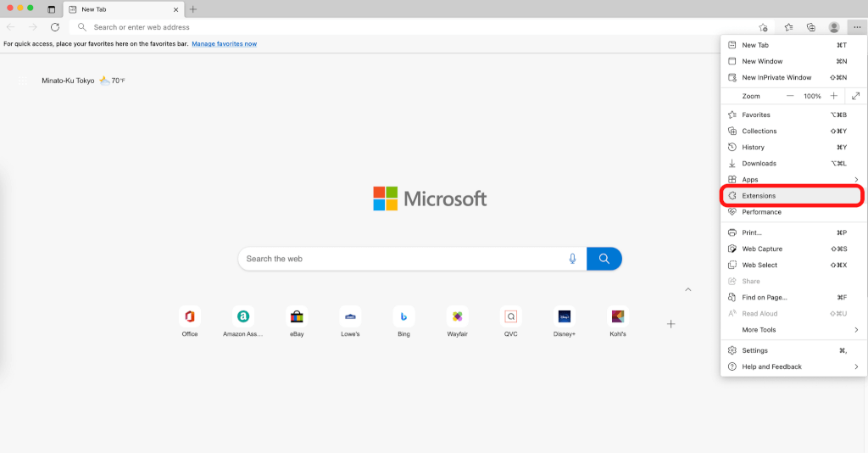Click the blue search magnifier button
The width and height of the screenshot is (868, 453).
click(x=604, y=259)
